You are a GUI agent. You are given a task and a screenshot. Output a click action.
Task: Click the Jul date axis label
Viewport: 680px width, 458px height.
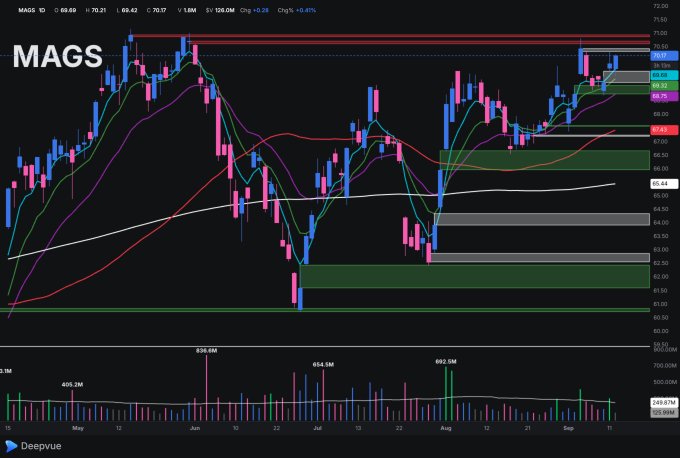coord(317,428)
